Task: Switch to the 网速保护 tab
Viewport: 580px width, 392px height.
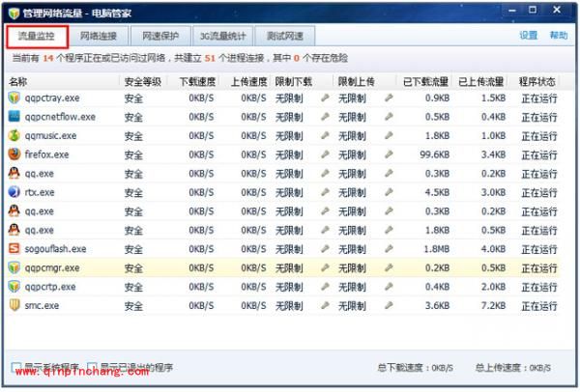Action: [x=160, y=37]
